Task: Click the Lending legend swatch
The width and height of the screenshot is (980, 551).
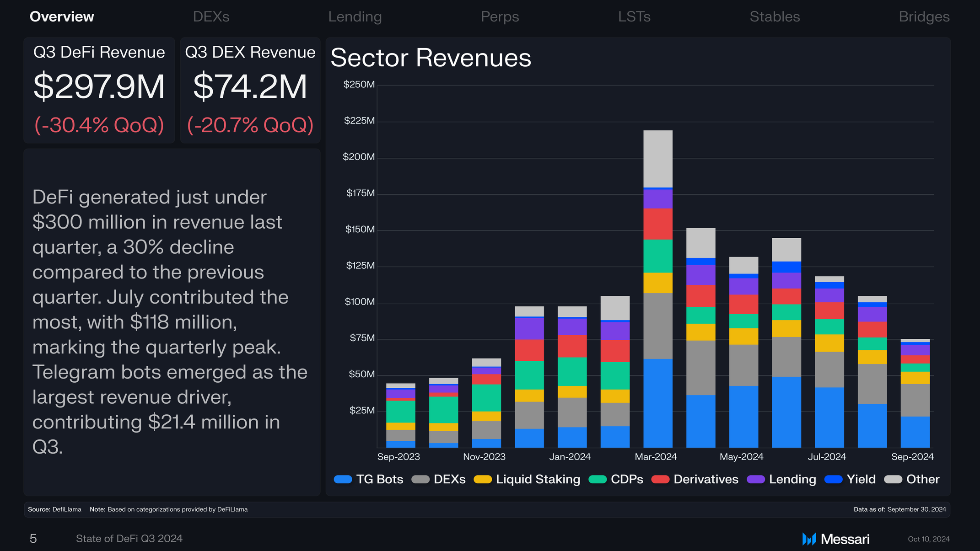Action: [x=756, y=479]
